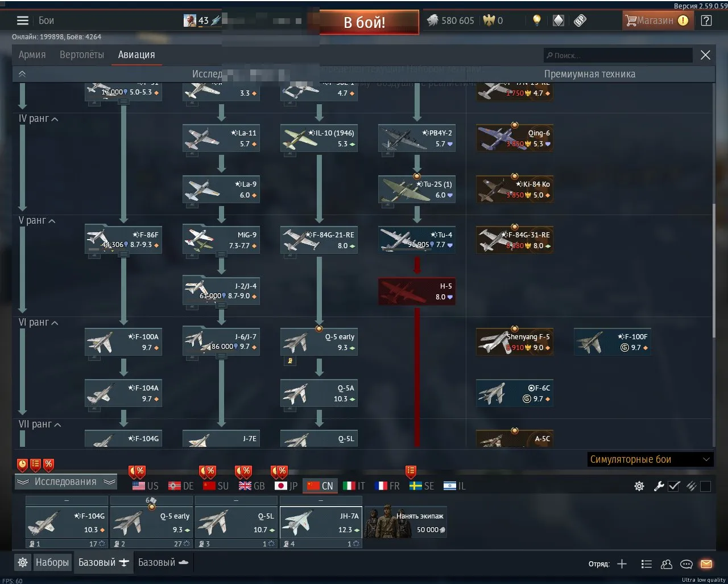Open the wrench auto-repair icon
Screen dimensions: 728x584
point(659,486)
